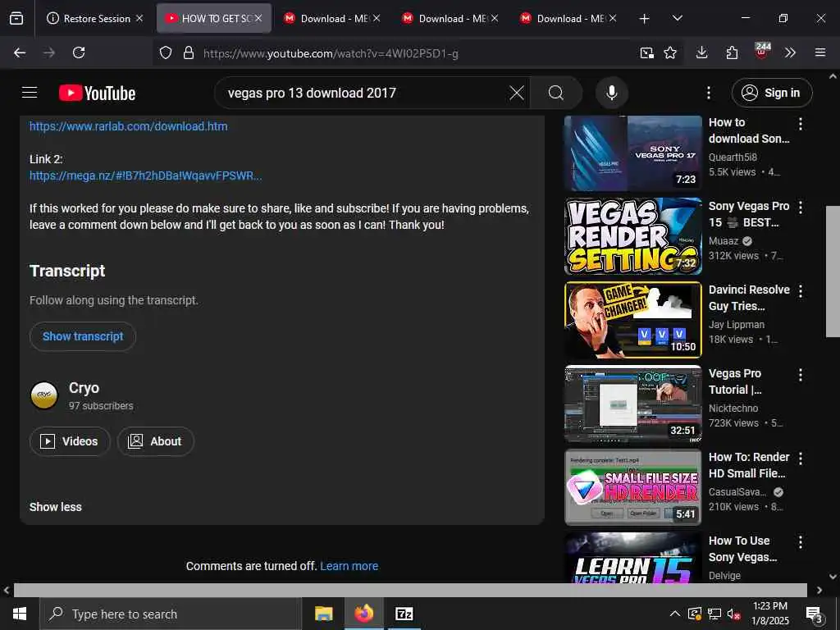Open taskbar clock showing 1:23 PM
Screen dimensions: 840x630
(x=770, y=614)
